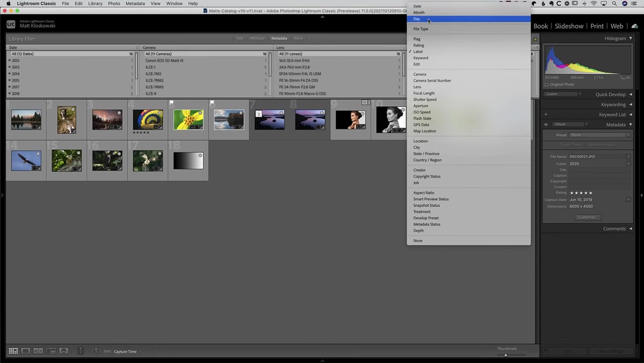Click stack count badge on purple lake thumbnail
Viewport: 644px width, 363px height.
click(x=259, y=114)
